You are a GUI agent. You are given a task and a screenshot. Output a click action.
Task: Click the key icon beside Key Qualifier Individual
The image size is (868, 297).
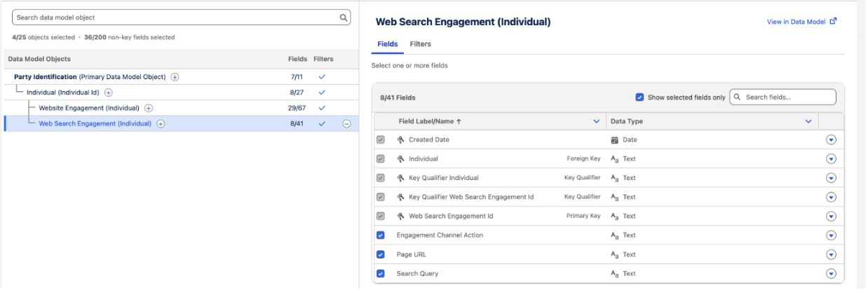click(x=401, y=178)
